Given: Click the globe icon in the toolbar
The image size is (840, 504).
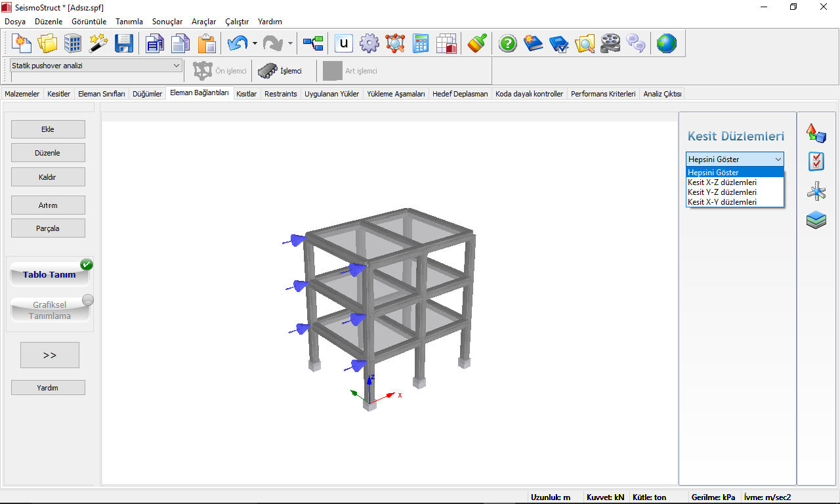Looking at the screenshot, I should coord(667,44).
